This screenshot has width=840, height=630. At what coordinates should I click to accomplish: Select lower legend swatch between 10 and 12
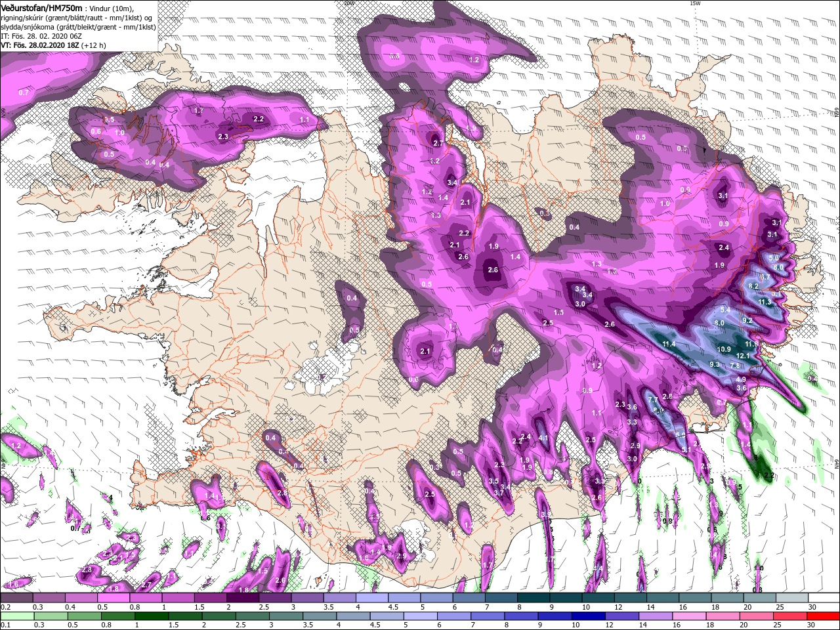coord(588,616)
